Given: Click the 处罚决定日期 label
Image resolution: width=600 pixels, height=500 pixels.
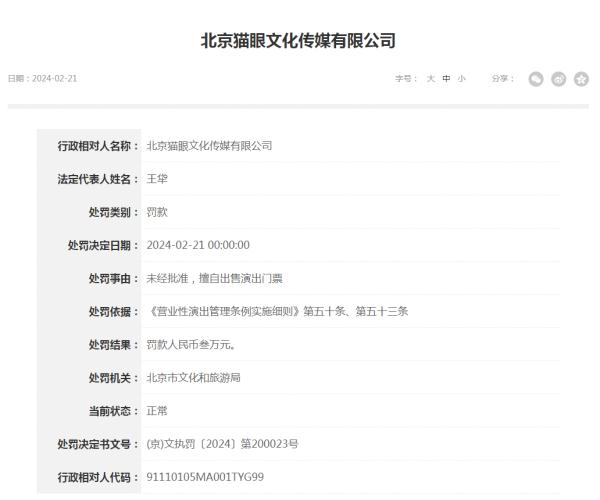Looking at the screenshot, I should coord(103,245).
